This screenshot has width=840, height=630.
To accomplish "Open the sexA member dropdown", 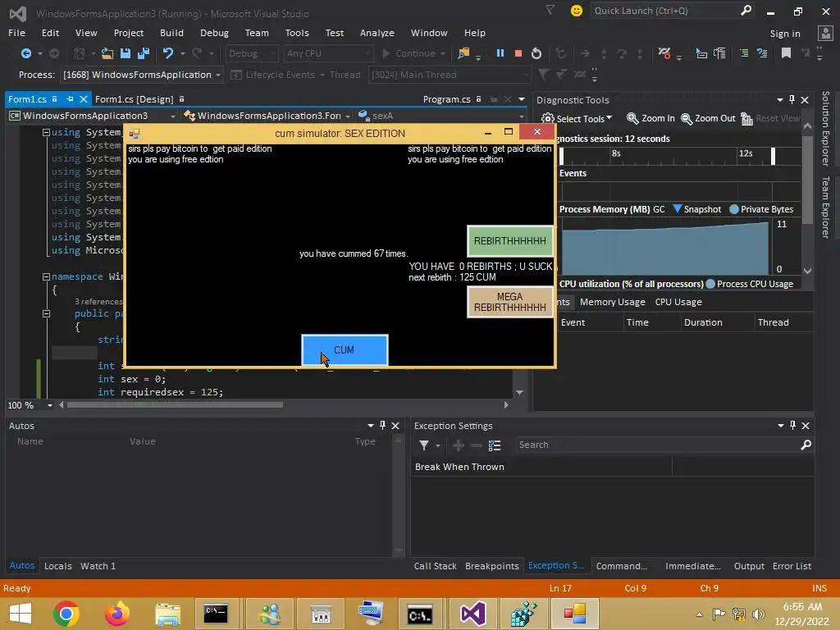I will tap(441, 116).
